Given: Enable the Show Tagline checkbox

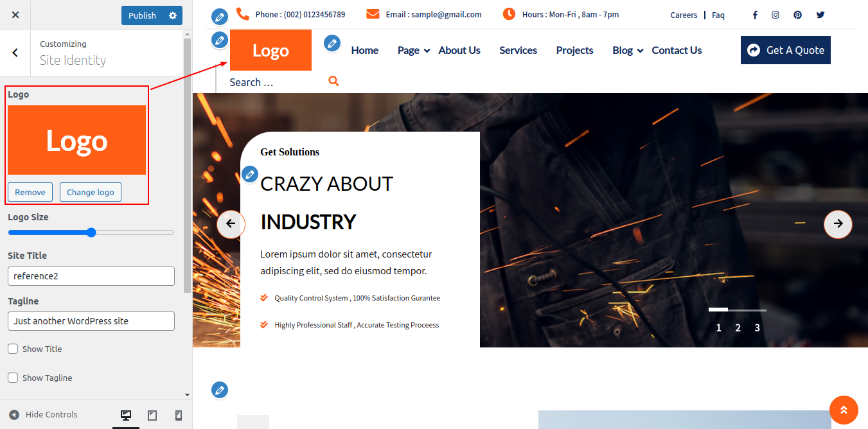Looking at the screenshot, I should pyautogui.click(x=13, y=378).
